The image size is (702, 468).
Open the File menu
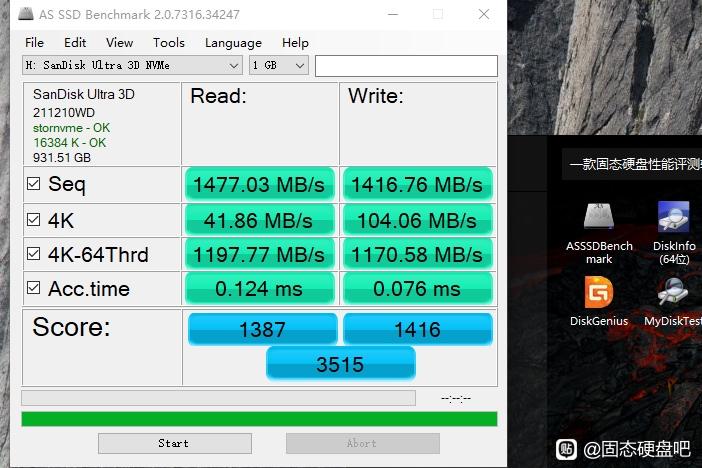(x=34, y=43)
